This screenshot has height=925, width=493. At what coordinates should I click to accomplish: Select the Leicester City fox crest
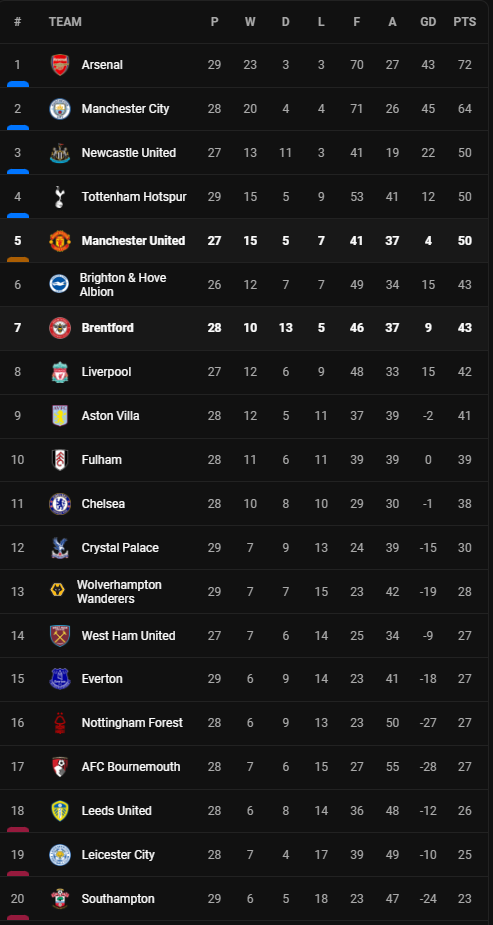(x=60, y=855)
